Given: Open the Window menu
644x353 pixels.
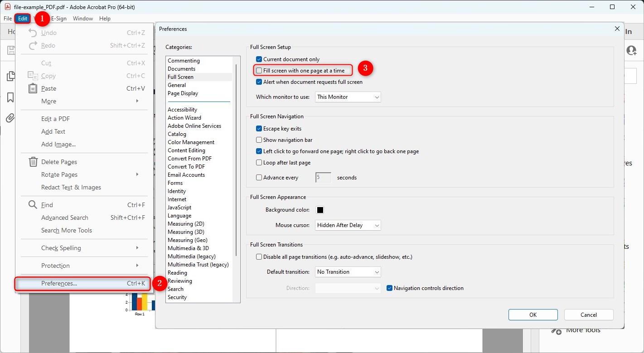Looking at the screenshot, I should tap(83, 19).
